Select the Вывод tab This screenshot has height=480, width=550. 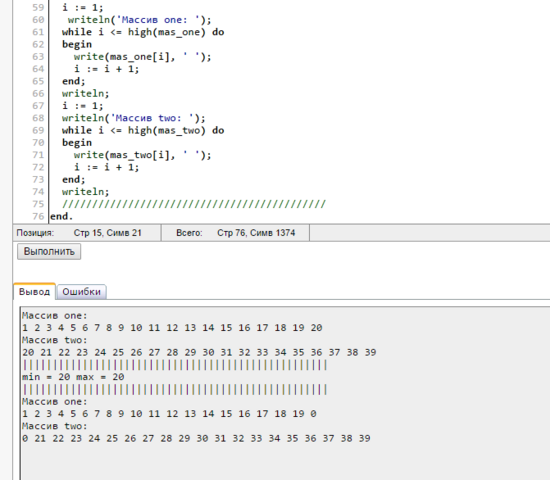34,292
